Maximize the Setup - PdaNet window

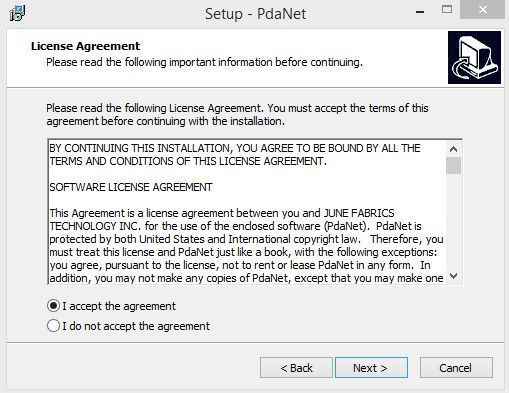pos(447,10)
